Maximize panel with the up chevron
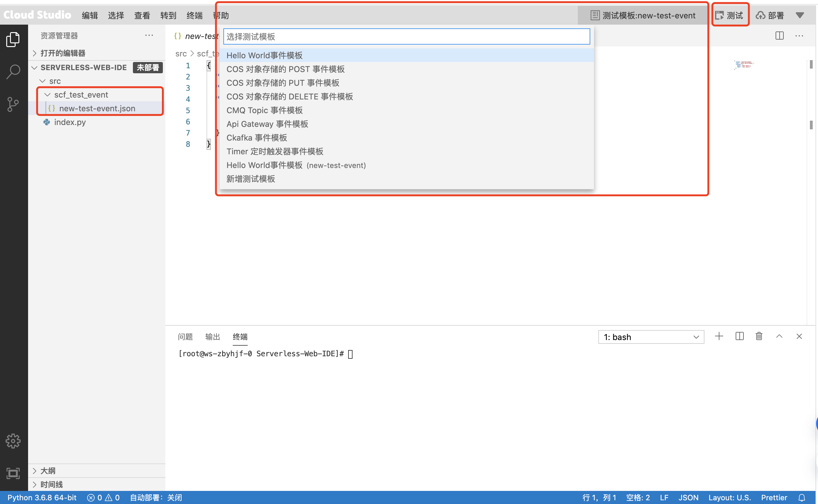The image size is (818, 504). (779, 336)
